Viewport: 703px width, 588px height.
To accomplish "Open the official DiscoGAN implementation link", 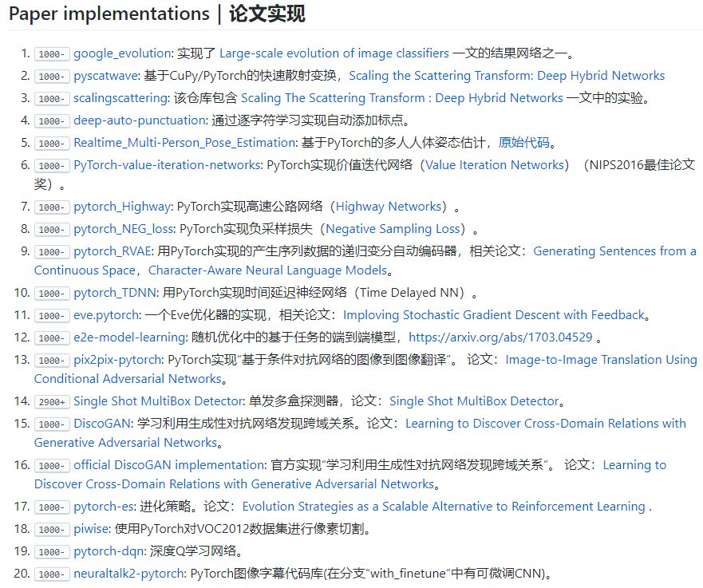I will 169,466.
